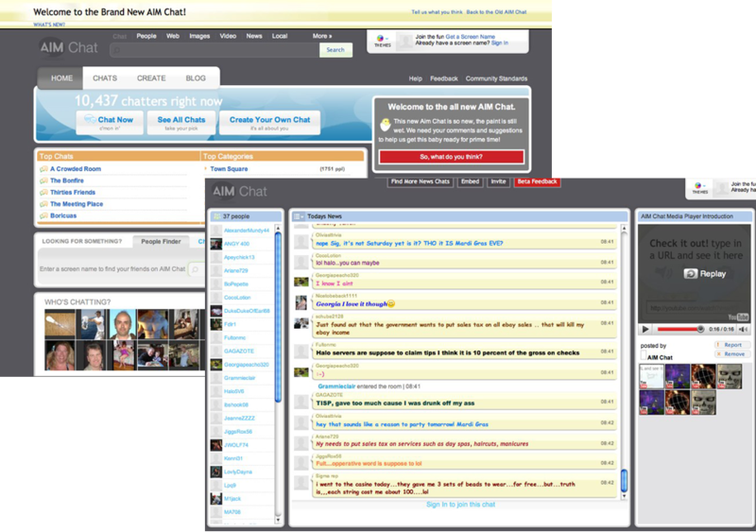Click the WHAT'S NEW? link
756x532 pixels.
[x=49, y=25]
